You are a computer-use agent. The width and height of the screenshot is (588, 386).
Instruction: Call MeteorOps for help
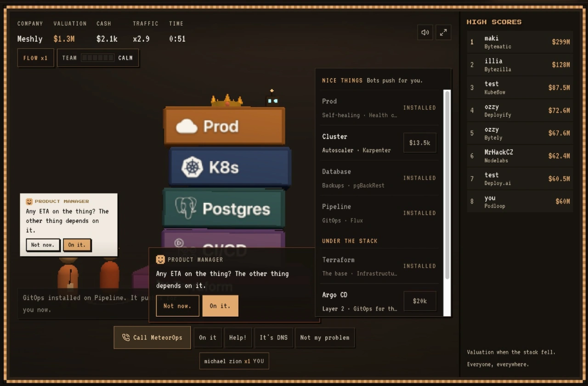(152, 337)
